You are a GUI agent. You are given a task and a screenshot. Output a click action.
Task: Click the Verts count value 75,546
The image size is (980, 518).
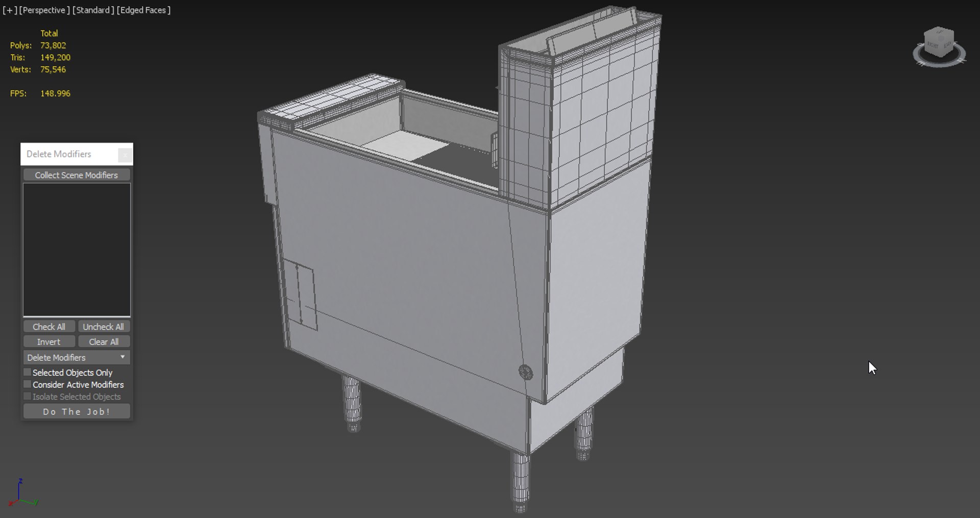click(x=53, y=69)
